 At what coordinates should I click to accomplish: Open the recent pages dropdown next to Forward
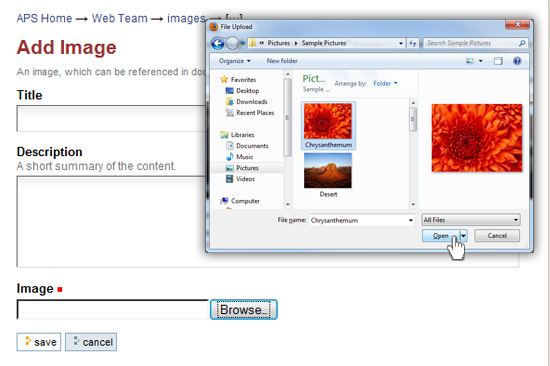pos(242,44)
